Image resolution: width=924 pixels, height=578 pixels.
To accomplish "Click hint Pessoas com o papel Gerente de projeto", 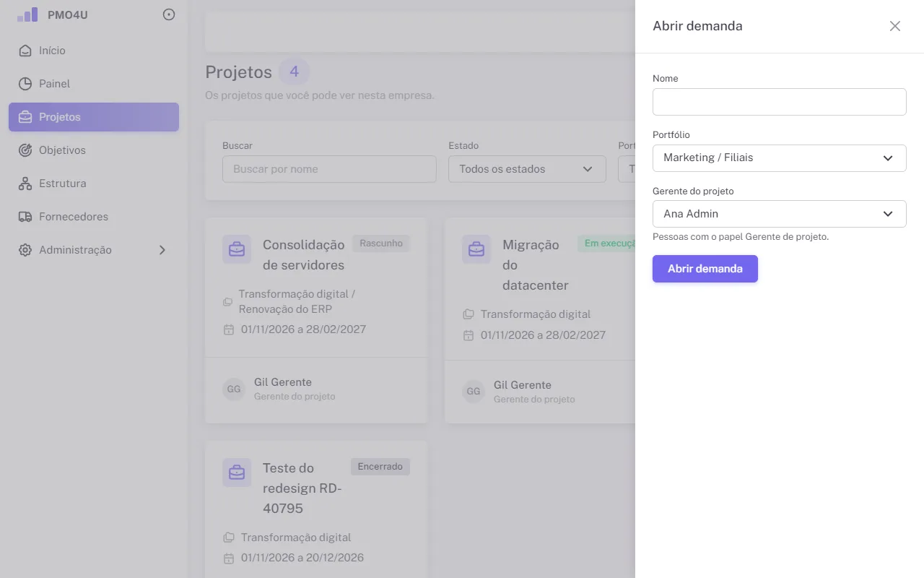I will click(x=741, y=236).
